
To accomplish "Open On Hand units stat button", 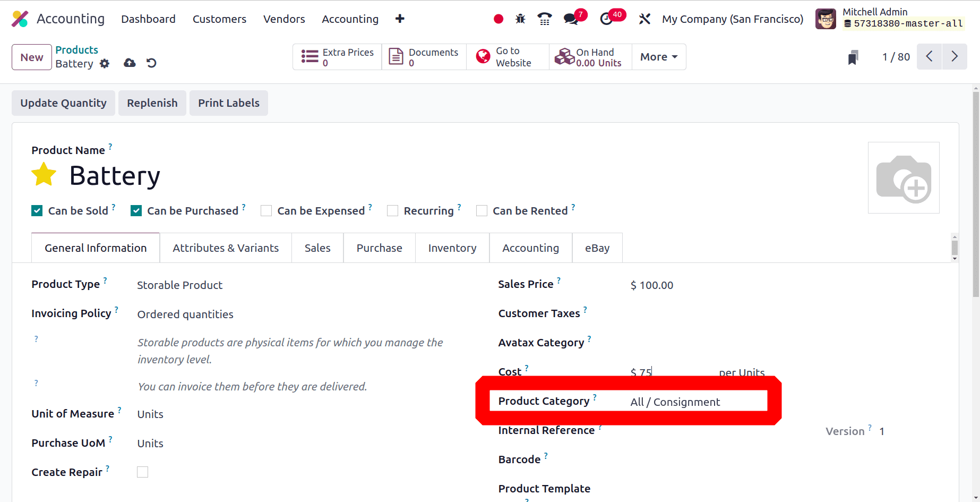I will [x=590, y=57].
